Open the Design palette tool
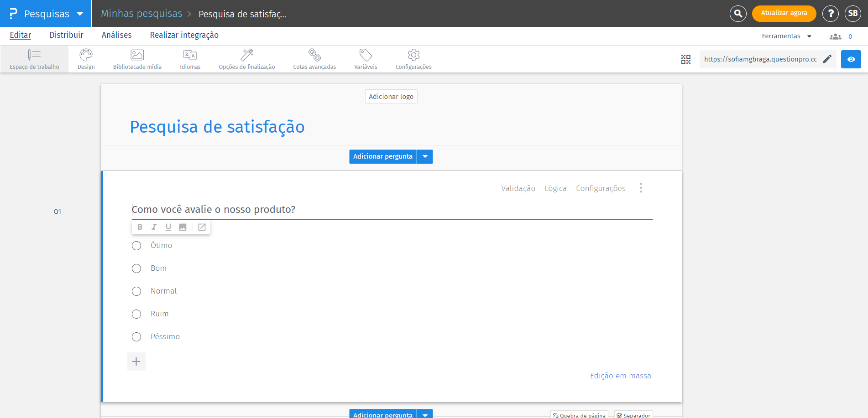Image resolution: width=868 pixels, height=418 pixels. [86, 59]
